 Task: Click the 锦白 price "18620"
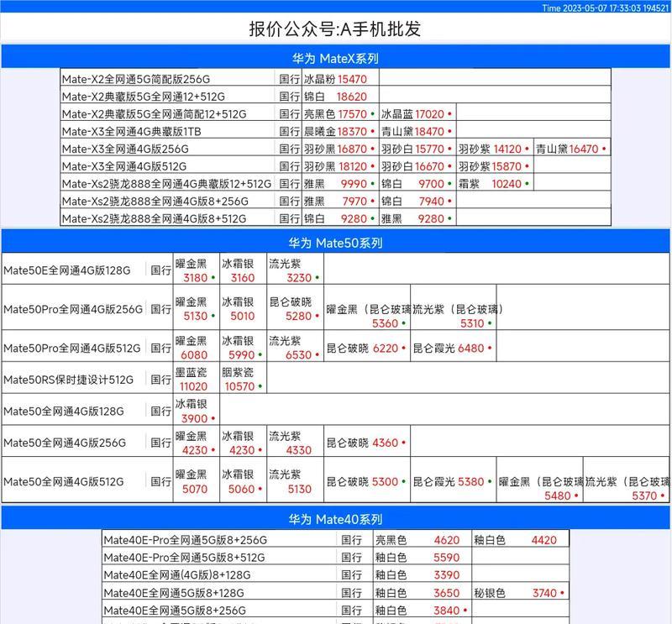tap(352, 97)
